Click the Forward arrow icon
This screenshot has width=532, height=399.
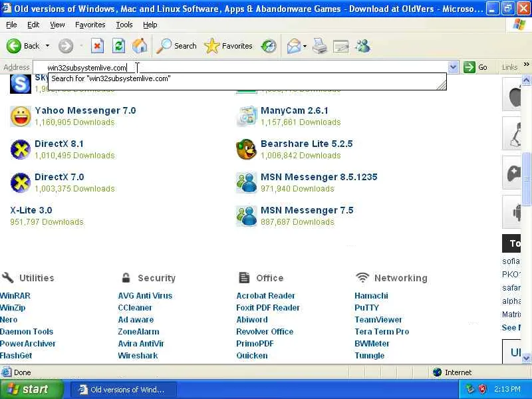pyautogui.click(x=65, y=46)
